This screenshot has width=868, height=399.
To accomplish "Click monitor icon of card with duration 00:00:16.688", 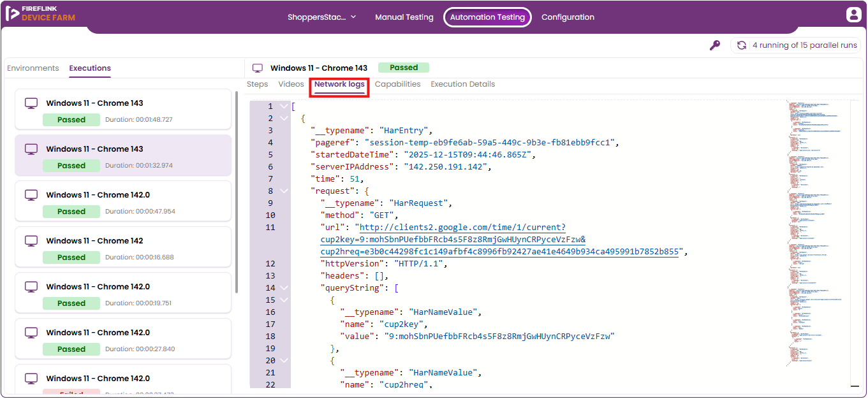I will 31,241.
